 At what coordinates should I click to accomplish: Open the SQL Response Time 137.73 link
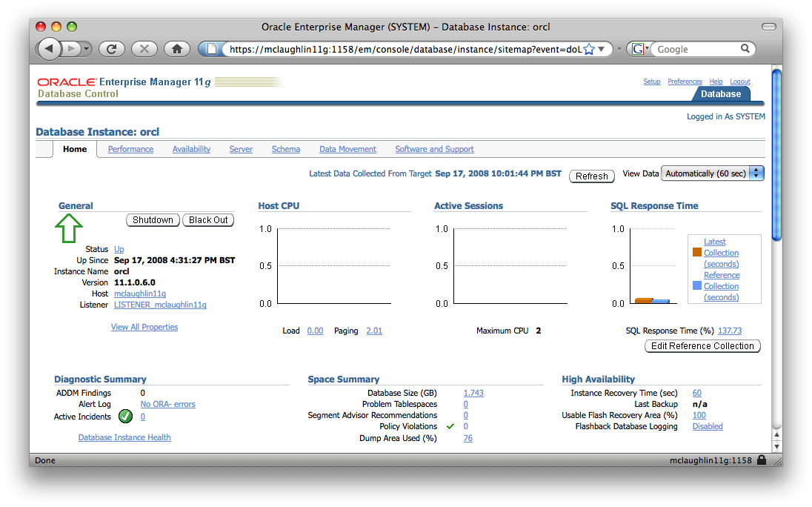pos(730,331)
